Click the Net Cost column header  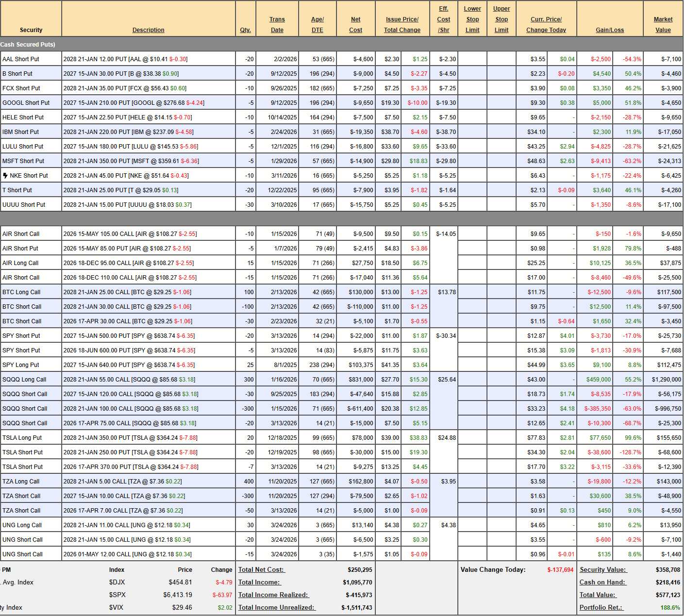[x=355, y=25]
